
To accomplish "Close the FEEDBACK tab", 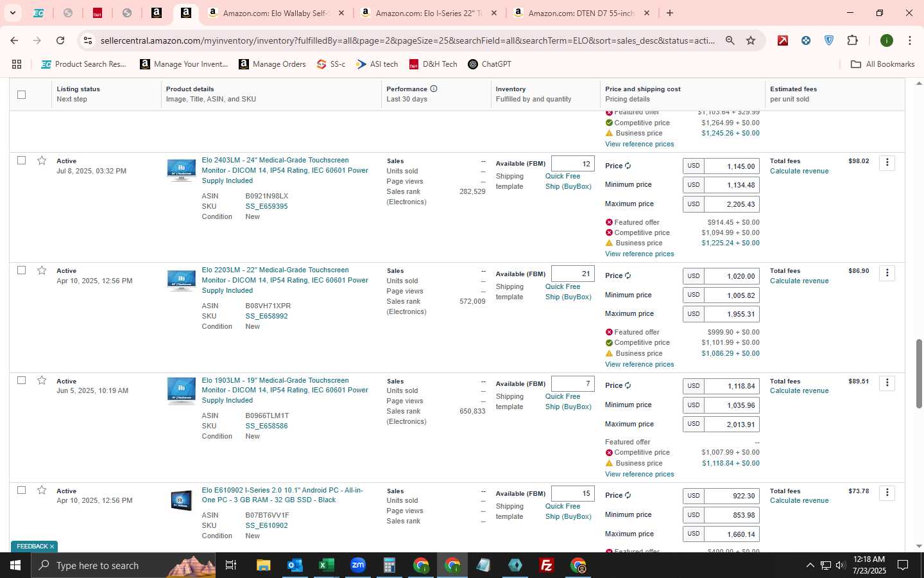I will [52, 547].
